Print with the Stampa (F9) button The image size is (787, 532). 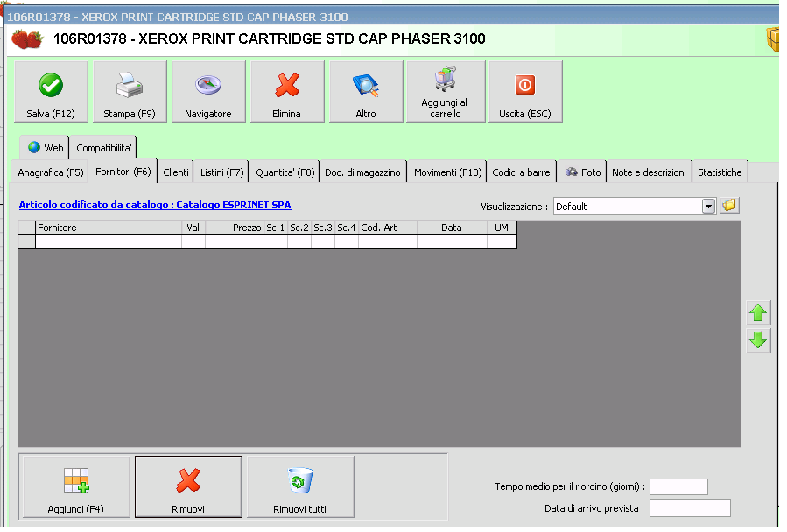coord(130,91)
